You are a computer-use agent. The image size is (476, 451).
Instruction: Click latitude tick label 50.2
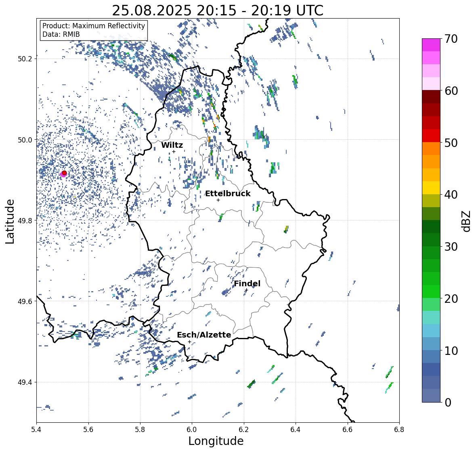coord(25,59)
